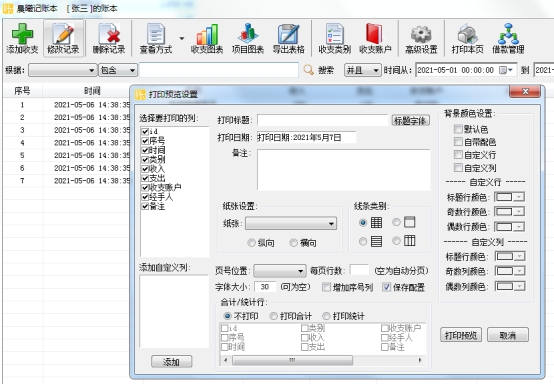Click the 修改记录 pencil icon
Viewport: 554px width, 385px height.
[x=64, y=34]
